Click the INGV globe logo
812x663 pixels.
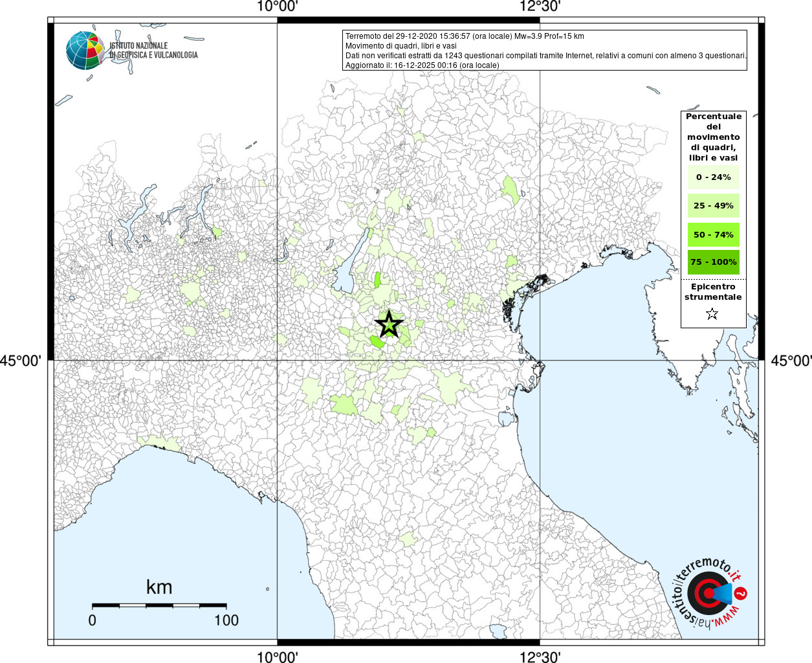[85, 51]
